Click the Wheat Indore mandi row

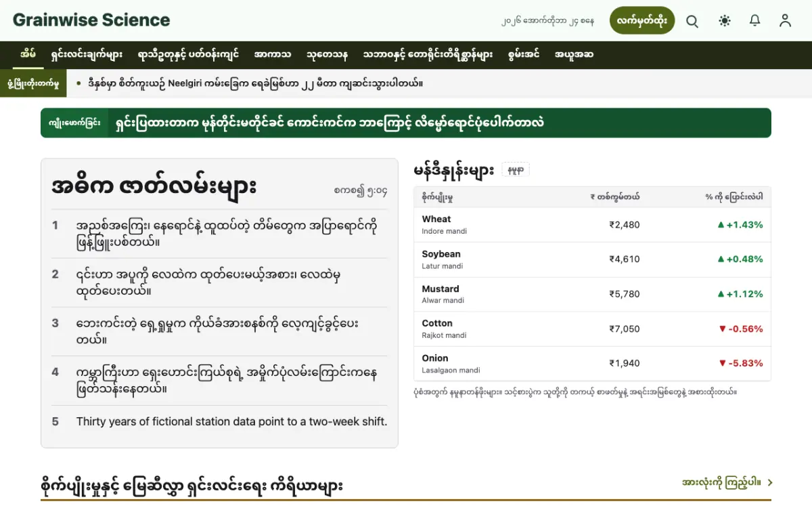click(592, 225)
